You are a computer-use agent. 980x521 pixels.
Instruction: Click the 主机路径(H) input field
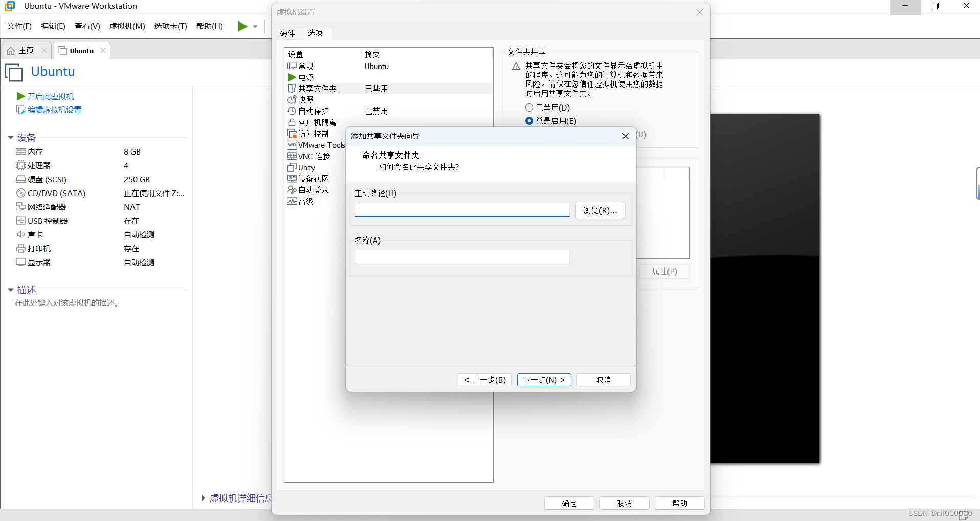click(462, 209)
